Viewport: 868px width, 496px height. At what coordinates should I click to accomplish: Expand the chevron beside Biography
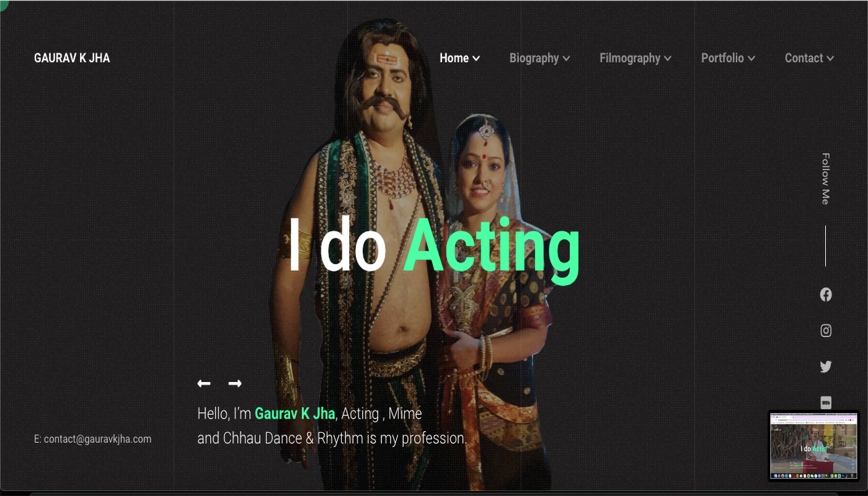[x=567, y=58]
